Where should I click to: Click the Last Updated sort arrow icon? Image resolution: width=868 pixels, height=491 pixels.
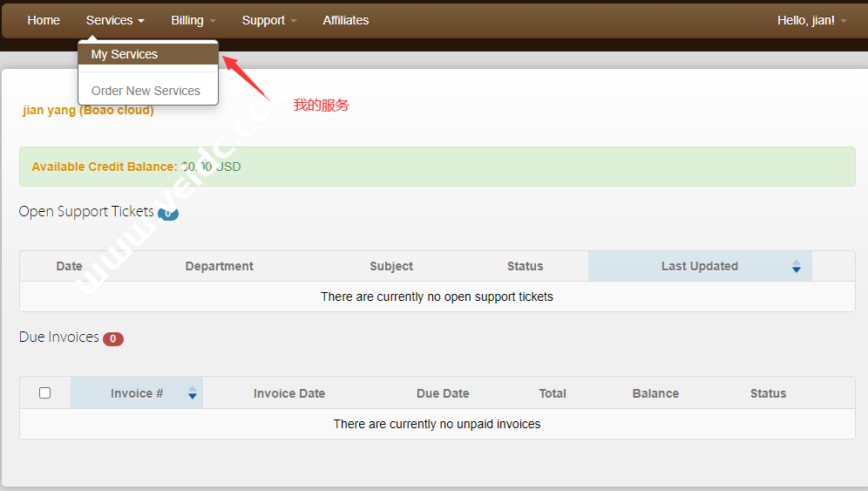pyautogui.click(x=796, y=266)
